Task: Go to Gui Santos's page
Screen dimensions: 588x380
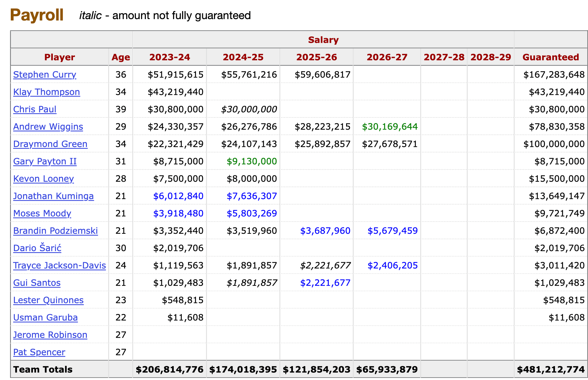Action: point(37,283)
